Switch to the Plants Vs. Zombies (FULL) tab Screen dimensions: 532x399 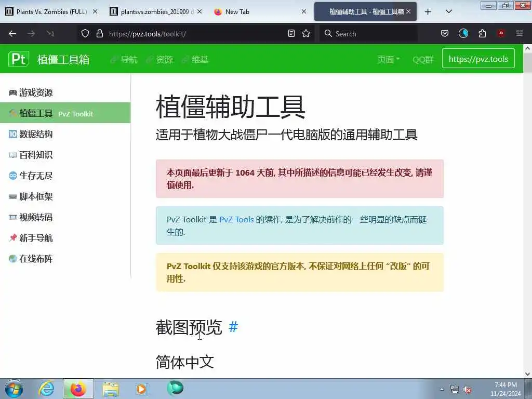[x=51, y=12]
